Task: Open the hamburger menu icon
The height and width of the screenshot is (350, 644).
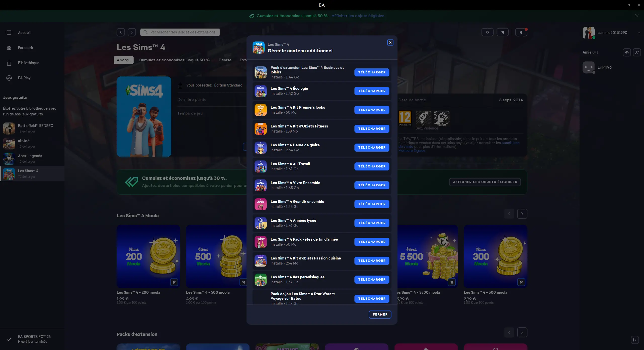Action: (5, 5)
